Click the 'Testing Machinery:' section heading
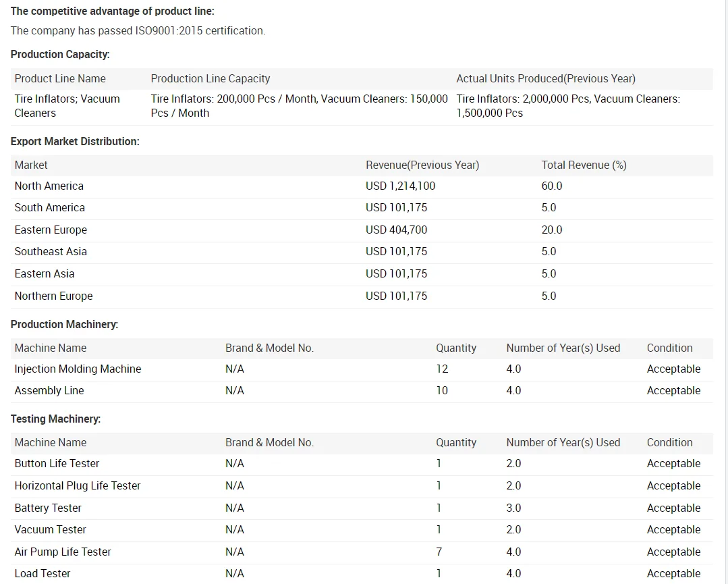 pyautogui.click(x=55, y=419)
